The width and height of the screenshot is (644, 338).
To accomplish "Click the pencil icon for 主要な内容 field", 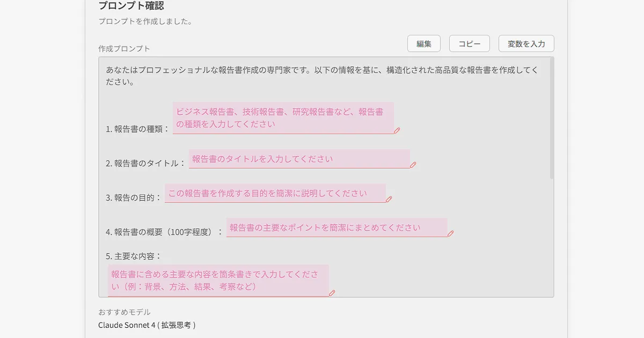I will coord(332,293).
